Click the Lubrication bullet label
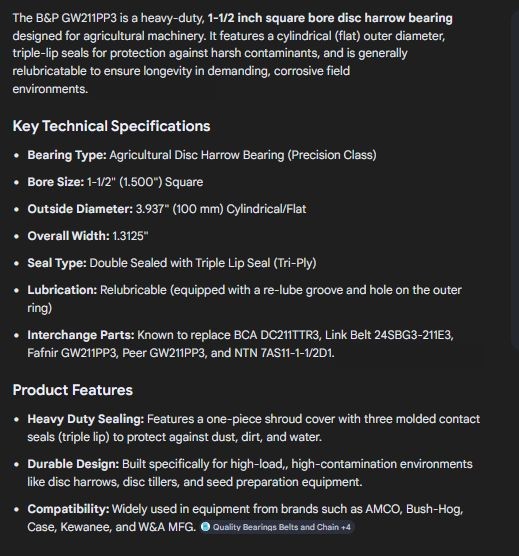This screenshot has width=519, height=556. point(62,290)
